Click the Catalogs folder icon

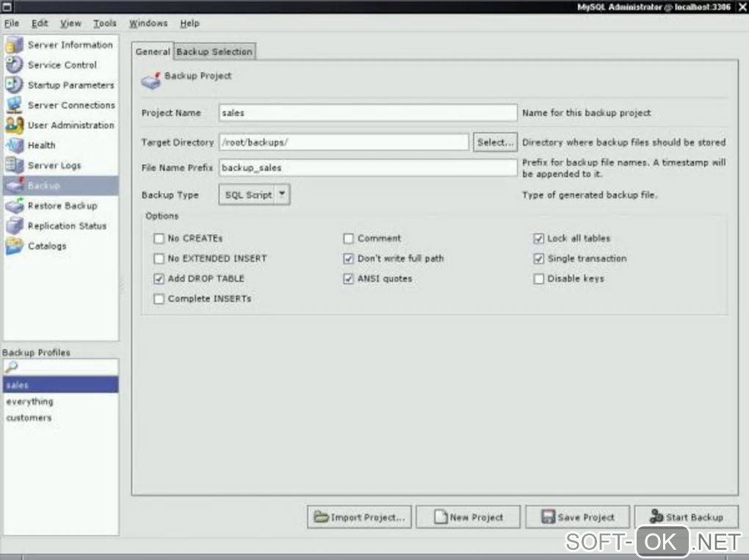tap(15, 245)
